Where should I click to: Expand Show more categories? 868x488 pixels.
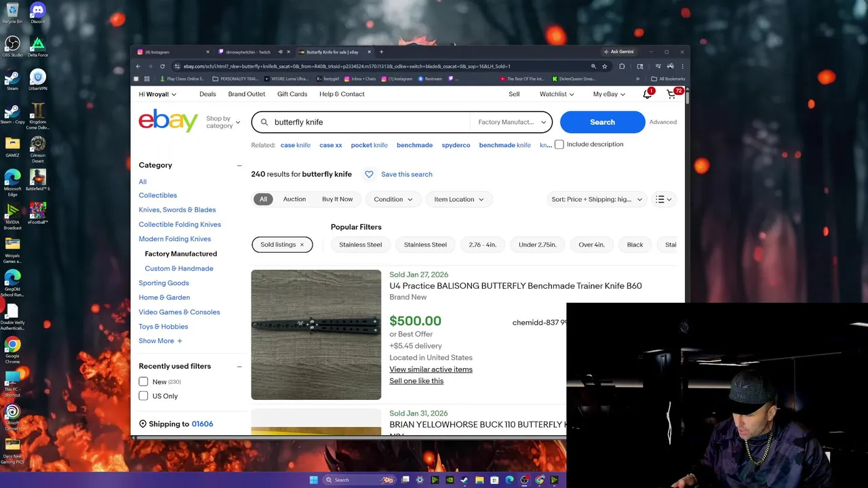pyautogui.click(x=161, y=341)
